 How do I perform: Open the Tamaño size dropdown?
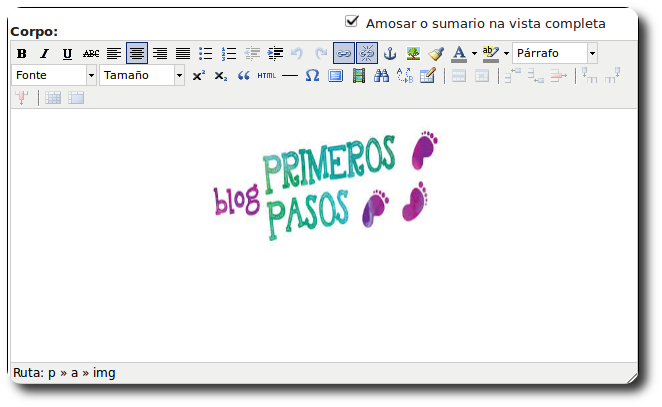click(x=179, y=76)
